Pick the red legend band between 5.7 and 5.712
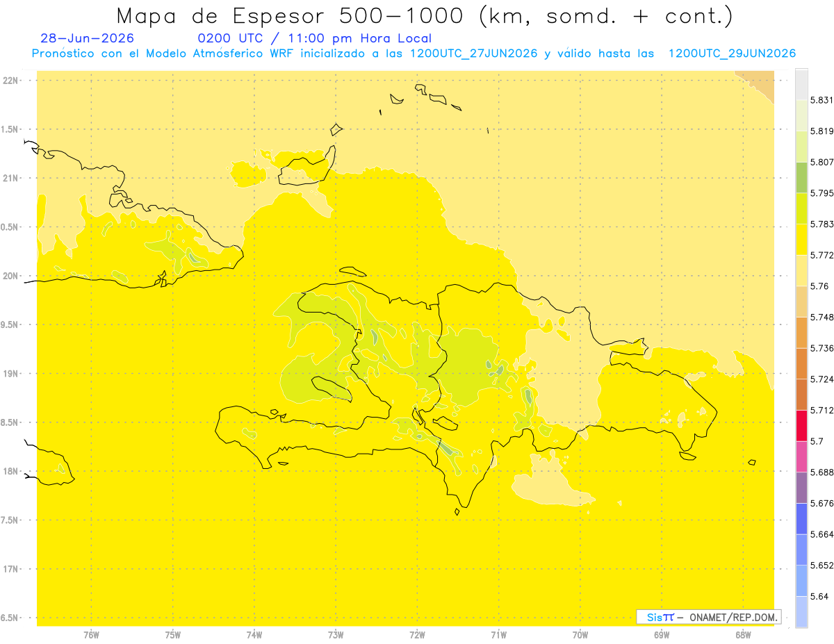Image resolution: width=834 pixels, height=644 pixels. 801,425
